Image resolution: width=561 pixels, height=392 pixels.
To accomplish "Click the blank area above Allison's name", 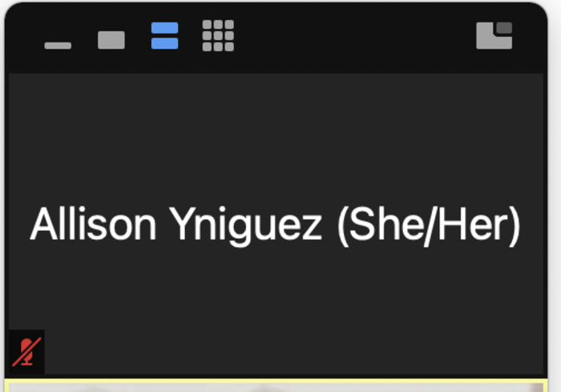I will pyautogui.click(x=276, y=136).
